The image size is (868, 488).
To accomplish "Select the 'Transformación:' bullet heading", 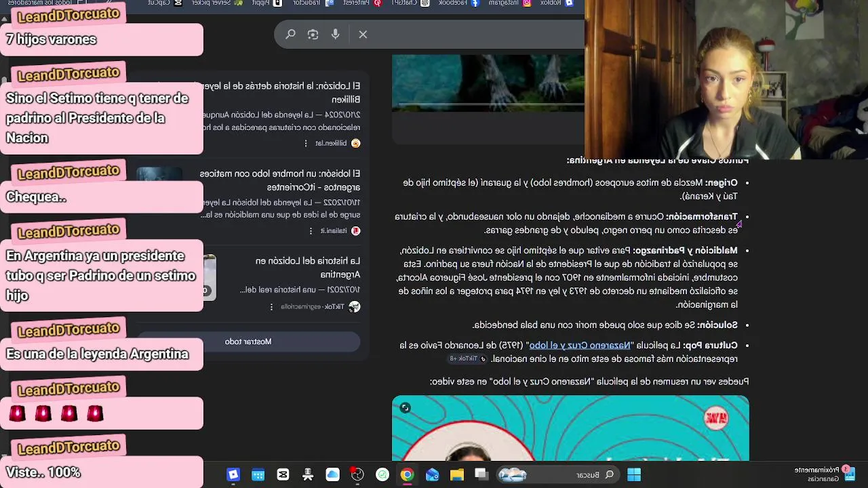I will pyautogui.click(x=702, y=217).
